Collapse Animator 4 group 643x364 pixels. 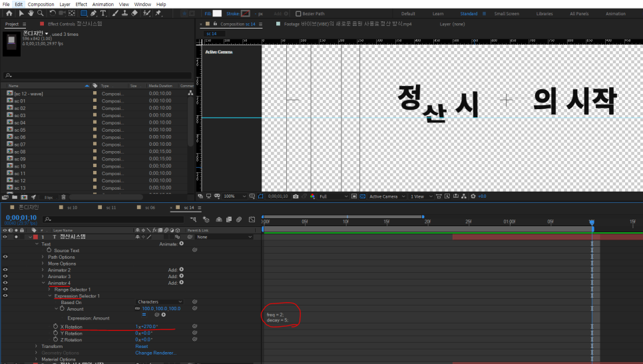click(x=43, y=283)
